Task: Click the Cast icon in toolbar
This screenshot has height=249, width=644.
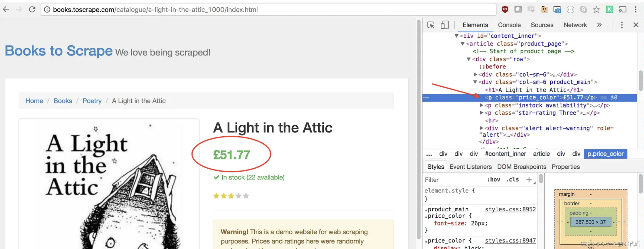Action: [623, 9]
